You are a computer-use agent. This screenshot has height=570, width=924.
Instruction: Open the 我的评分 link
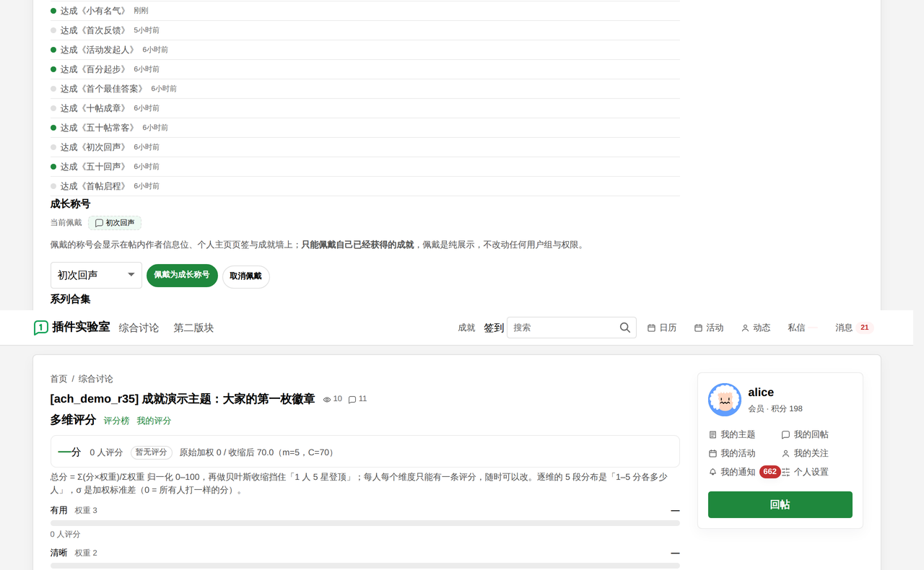[x=154, y=421]
